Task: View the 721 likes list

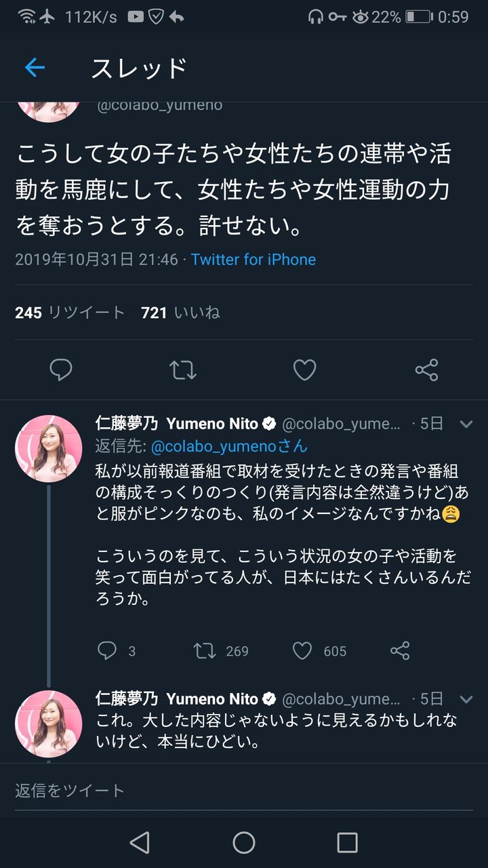Action: (x=180, y=313)
